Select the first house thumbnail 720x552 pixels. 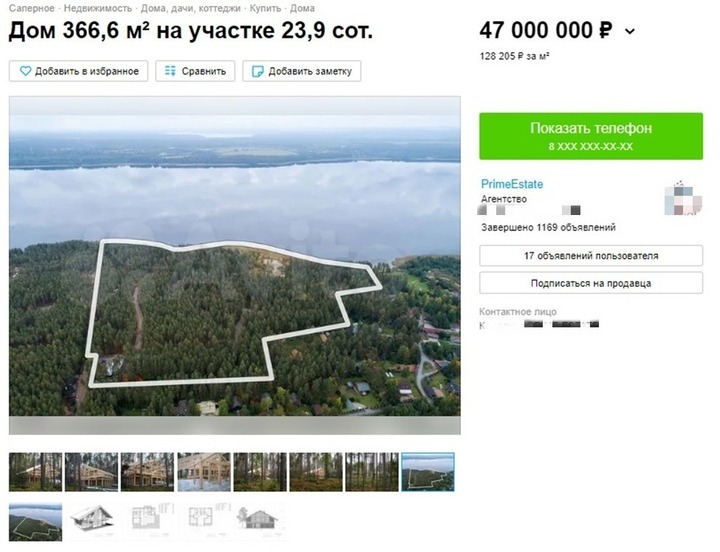(x=35, y=472)
